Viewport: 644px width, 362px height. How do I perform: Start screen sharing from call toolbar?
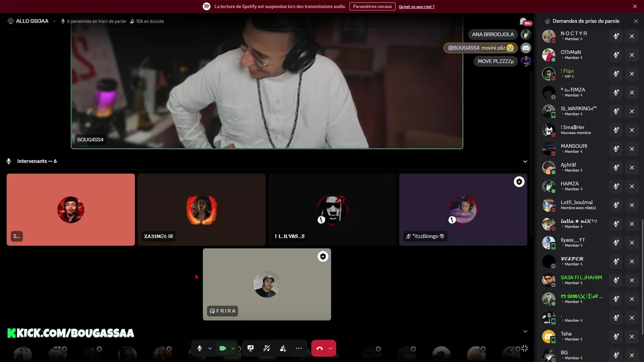pos(250,348)
